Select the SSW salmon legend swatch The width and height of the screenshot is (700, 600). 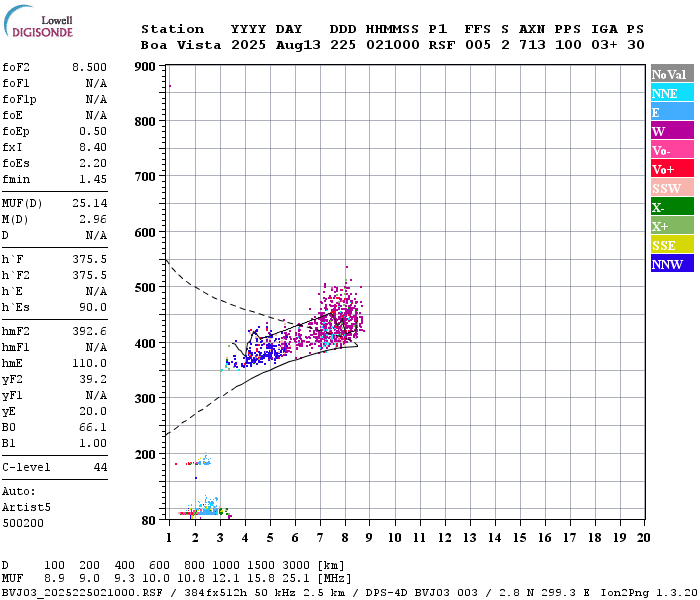(672, 188)
